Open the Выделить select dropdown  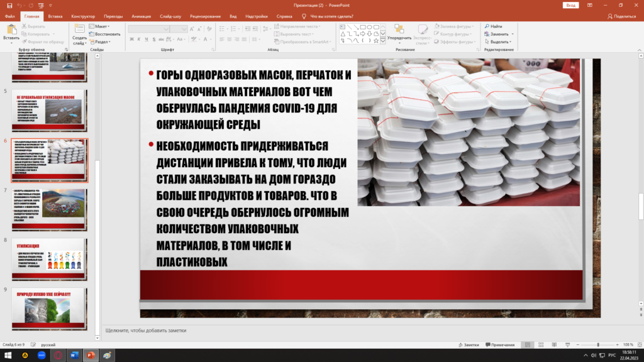point(498,42)
